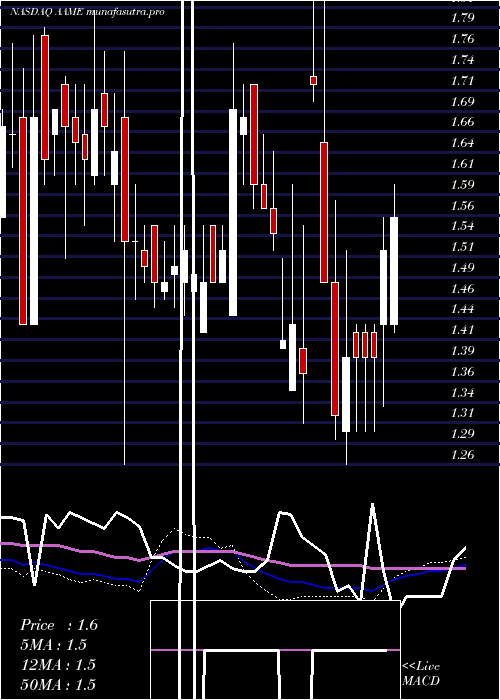Click the 1.36 price axis label
Viewport: 500px width, 700px height.
click(462, 372)
